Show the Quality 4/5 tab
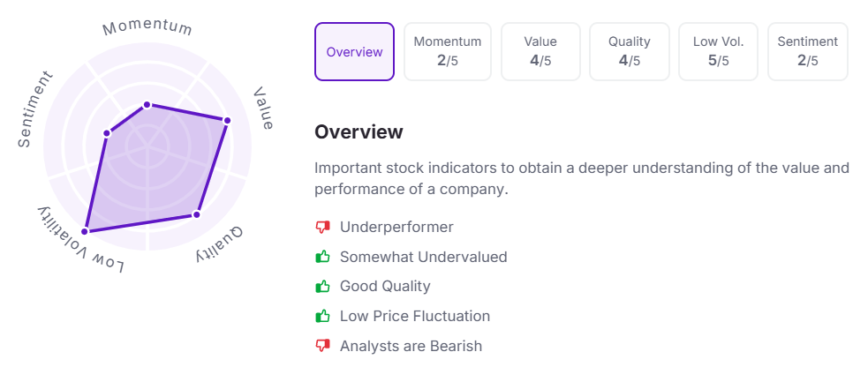Viewport: 868px width, 367px height. pos(630,52)
